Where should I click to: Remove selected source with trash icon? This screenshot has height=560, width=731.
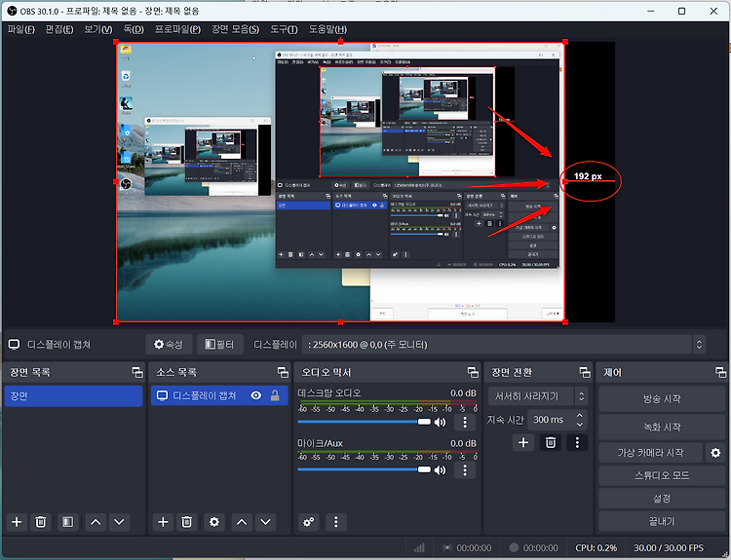(186, 522)
